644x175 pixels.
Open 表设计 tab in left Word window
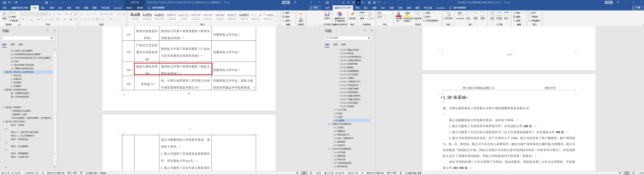pos(129,8)
